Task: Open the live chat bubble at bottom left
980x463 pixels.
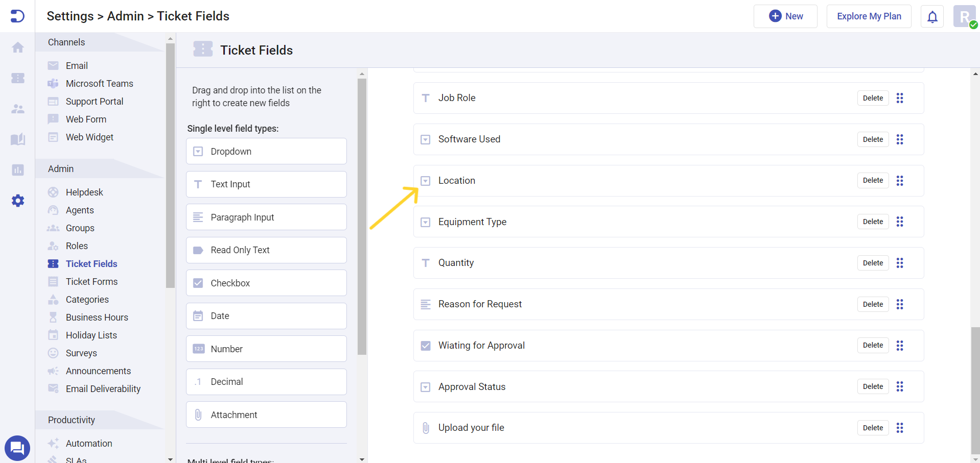Action: tap(17, 448)
